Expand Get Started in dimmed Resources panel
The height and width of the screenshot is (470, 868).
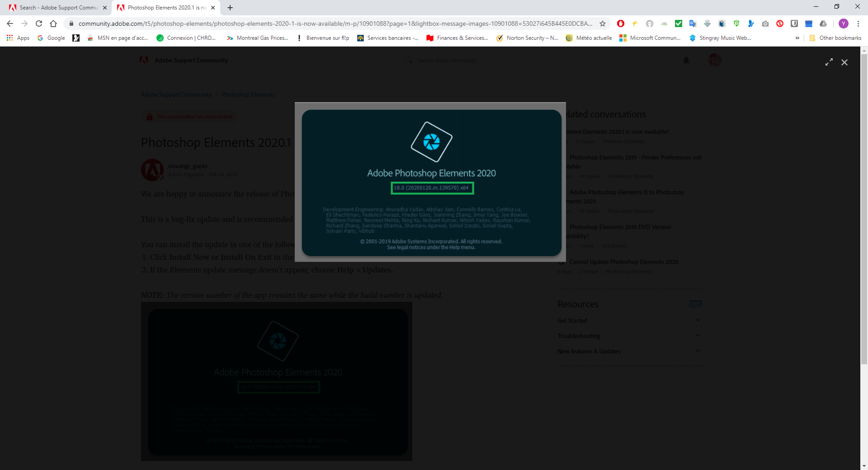(629, 320)
